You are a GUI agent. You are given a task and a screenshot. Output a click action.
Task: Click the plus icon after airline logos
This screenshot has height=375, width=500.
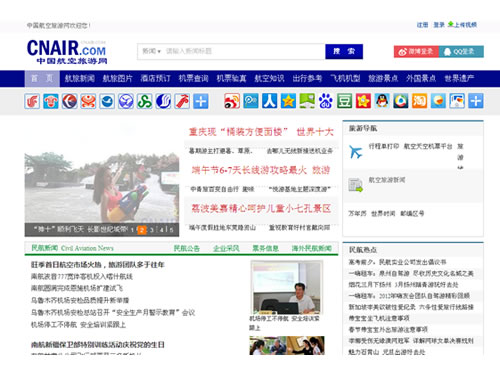201,101
